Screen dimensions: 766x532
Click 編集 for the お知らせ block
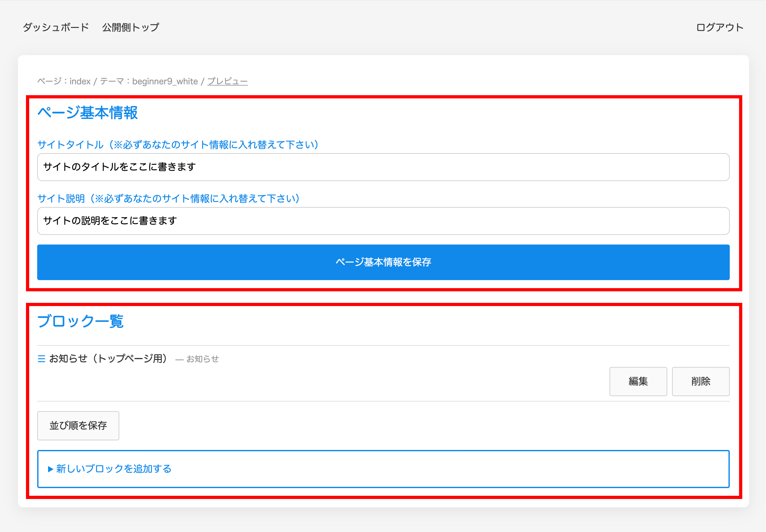[638, 381]
